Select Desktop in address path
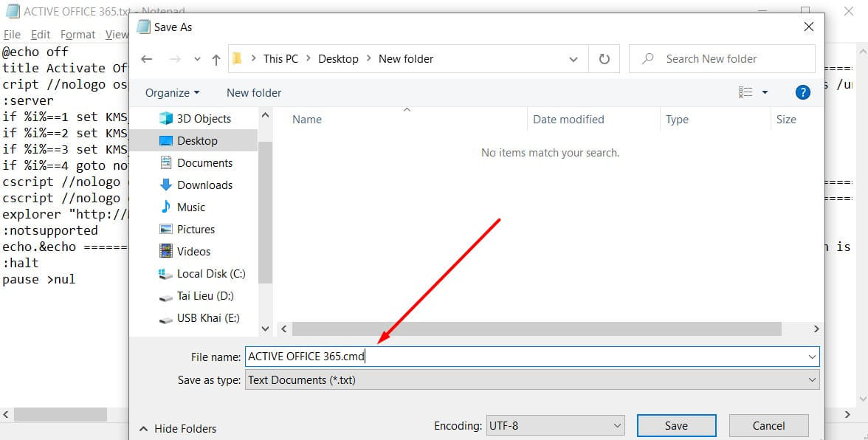The image size is (868, 440). click(338, 58)
